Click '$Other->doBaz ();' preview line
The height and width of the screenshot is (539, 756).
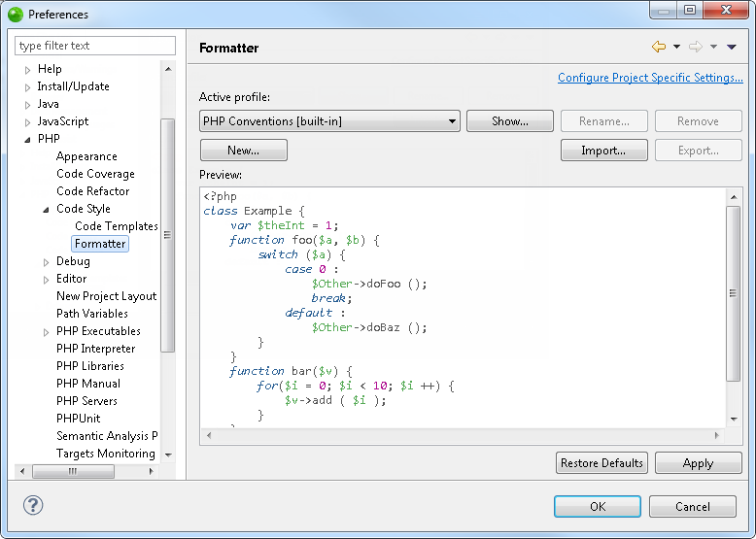(369, 327)
